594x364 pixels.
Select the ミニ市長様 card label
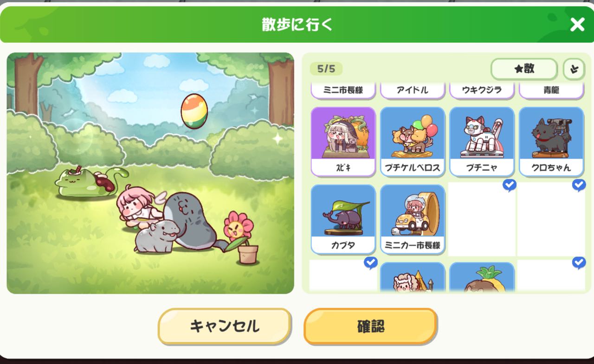point(343,90)
